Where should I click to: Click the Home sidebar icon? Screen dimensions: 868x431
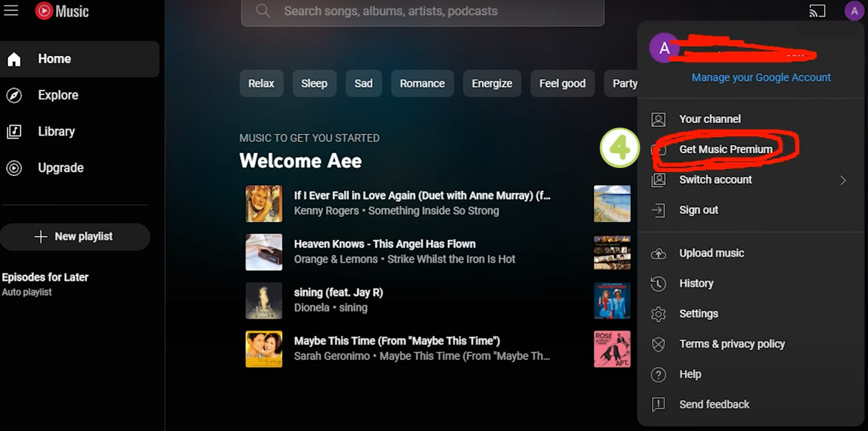[x=14, y=59]
